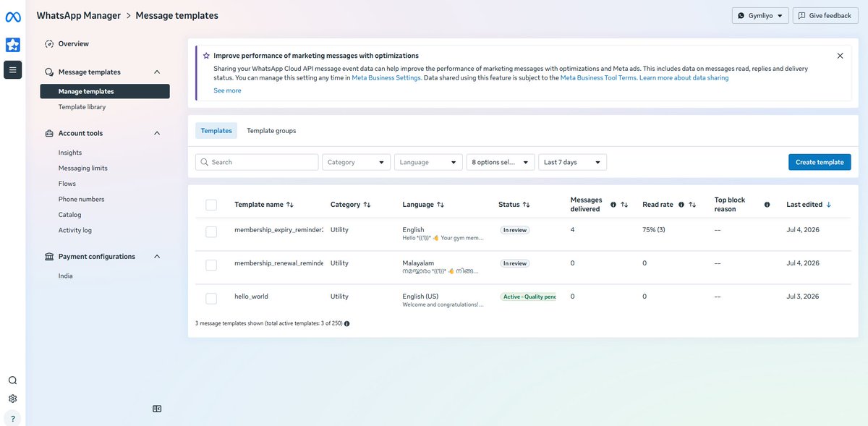Open the 8 options selected dropdown
Screen dimensions: 868x426
(x=501, y=162)
